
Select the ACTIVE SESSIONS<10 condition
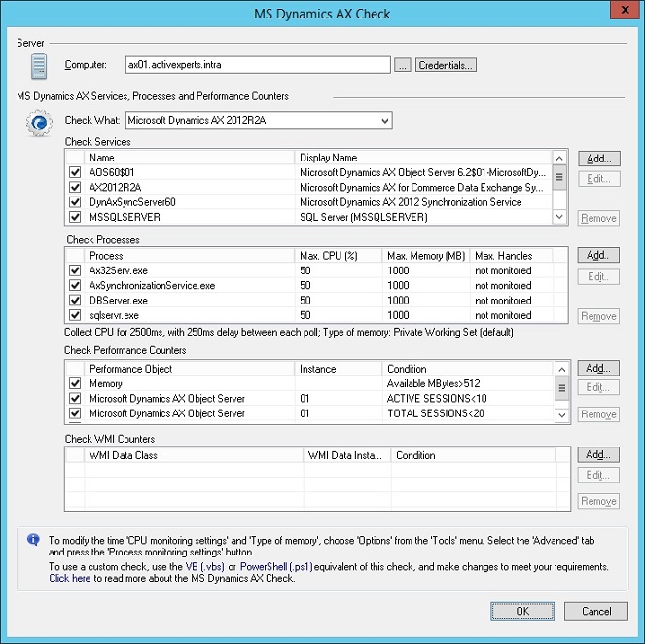[437, 399]
